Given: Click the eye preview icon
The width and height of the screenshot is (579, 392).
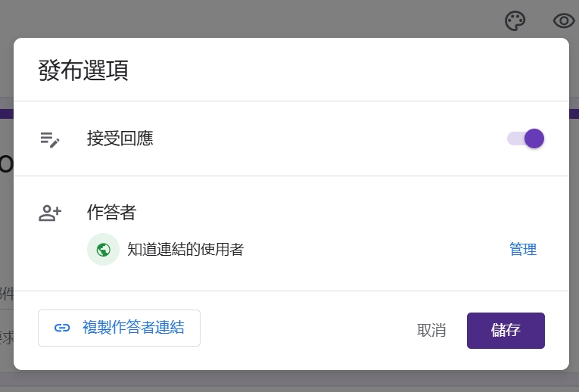Looking at the screenshot, I should (x=564, y=21).
